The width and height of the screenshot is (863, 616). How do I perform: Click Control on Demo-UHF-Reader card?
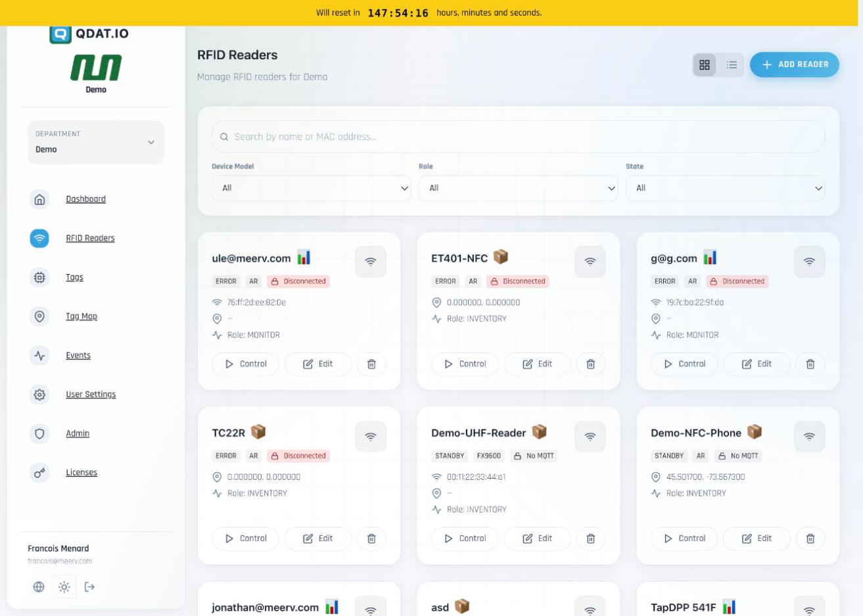click(x=465, y=538)
